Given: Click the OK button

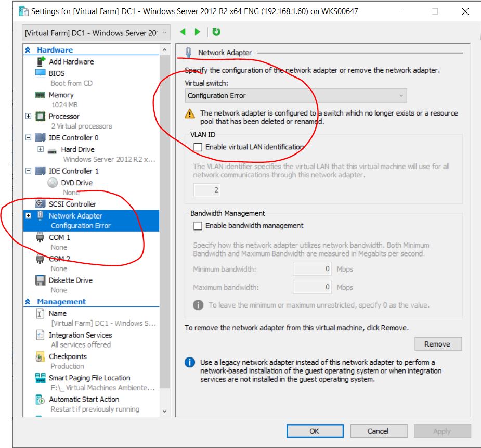Looking at the screenshot, I should 315,431.
